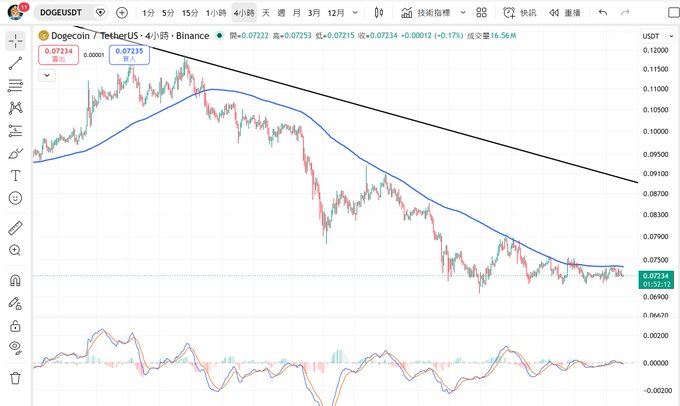
Task: Add symbol to compare with plus icon
Action: click(122, 13)
